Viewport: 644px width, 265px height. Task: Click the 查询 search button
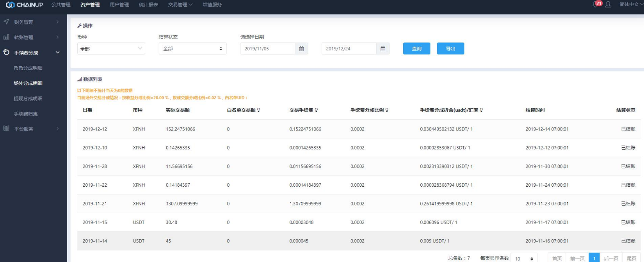(x=417, y=49)
